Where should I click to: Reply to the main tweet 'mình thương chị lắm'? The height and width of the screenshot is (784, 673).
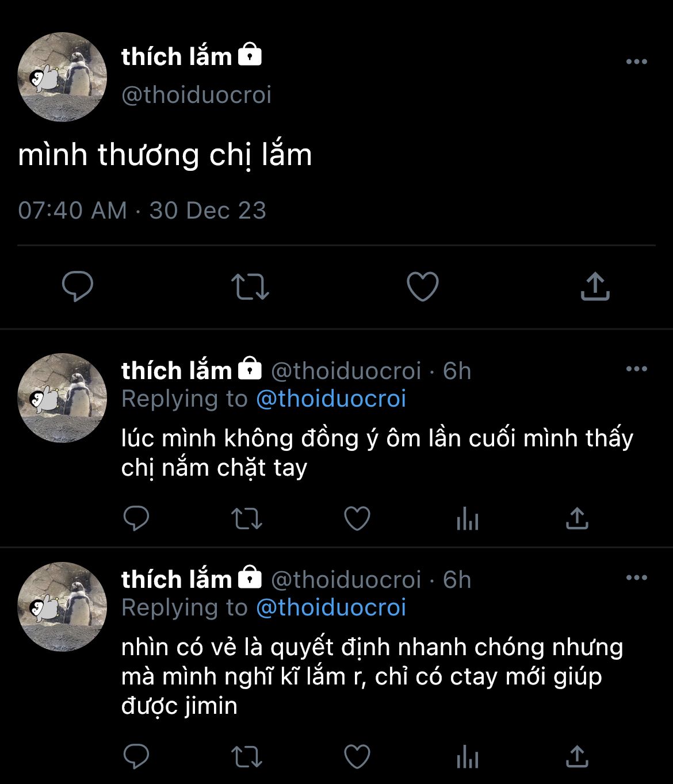[78, 286]
